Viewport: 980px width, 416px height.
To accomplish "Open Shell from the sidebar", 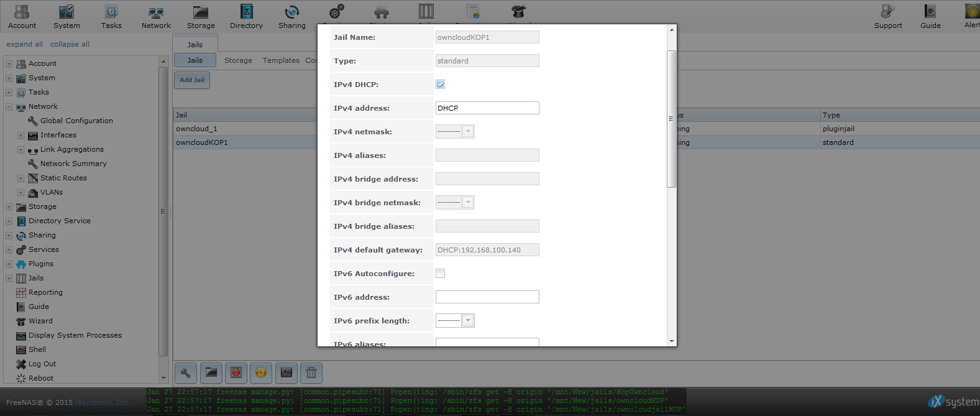I will coord(37,349).
